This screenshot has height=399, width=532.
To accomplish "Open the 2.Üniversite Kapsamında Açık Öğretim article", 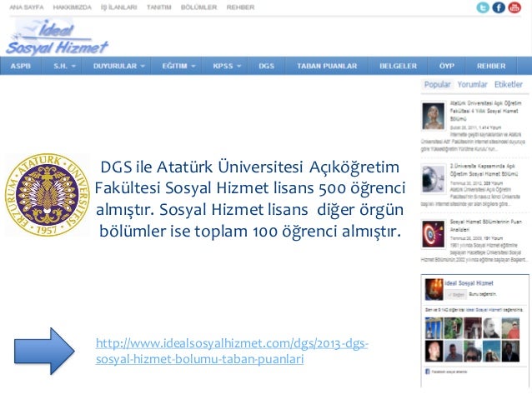I will point(484,170).
